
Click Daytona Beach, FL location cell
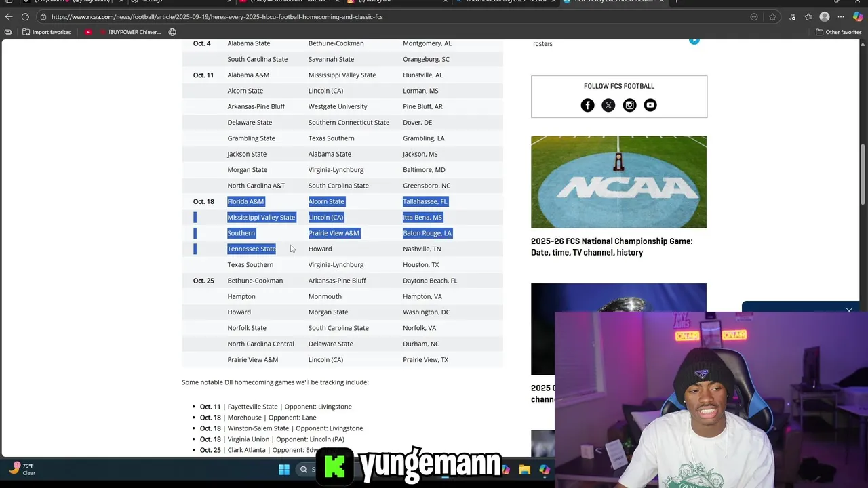[430, 281]
